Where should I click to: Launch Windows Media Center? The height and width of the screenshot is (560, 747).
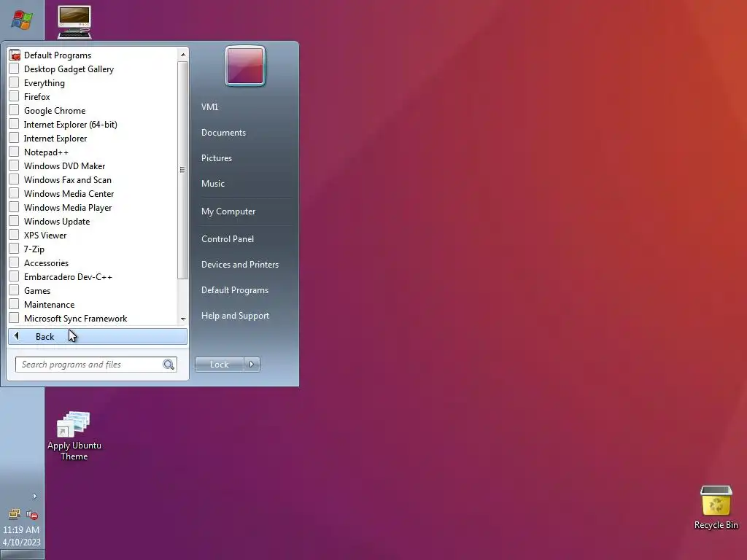tap(93, 193)
